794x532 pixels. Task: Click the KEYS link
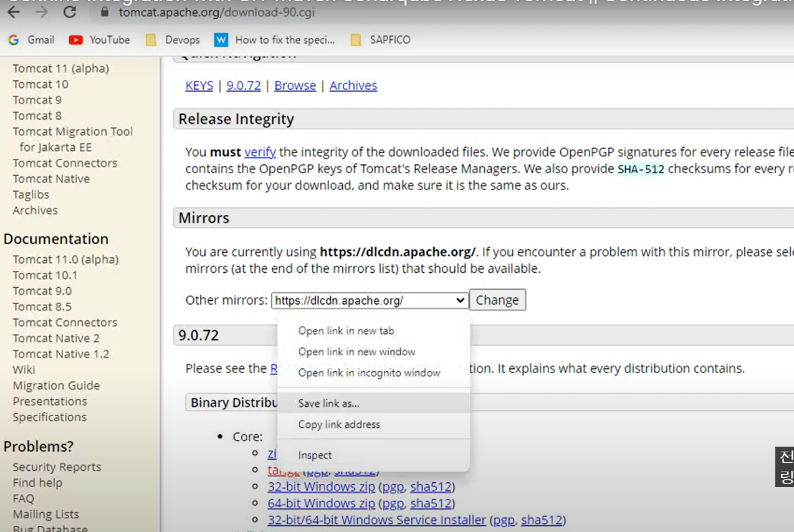(x=199, y=85)
